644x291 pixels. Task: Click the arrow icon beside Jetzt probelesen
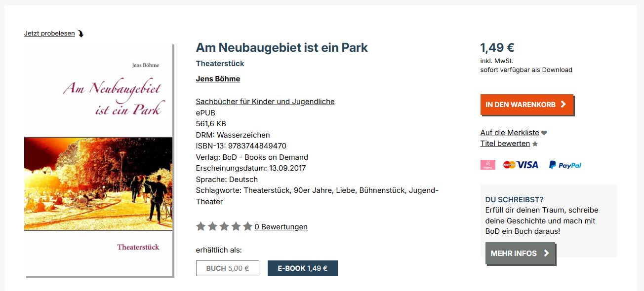81,34
